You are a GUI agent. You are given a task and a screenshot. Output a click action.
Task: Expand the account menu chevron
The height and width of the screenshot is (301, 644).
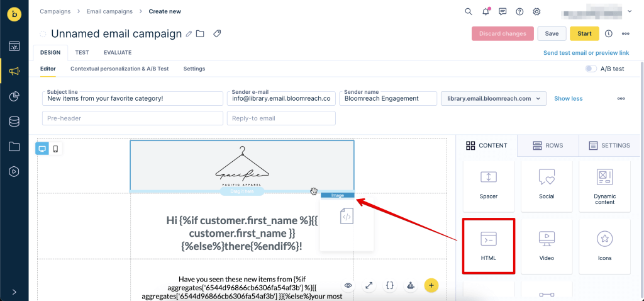point(630,11)
